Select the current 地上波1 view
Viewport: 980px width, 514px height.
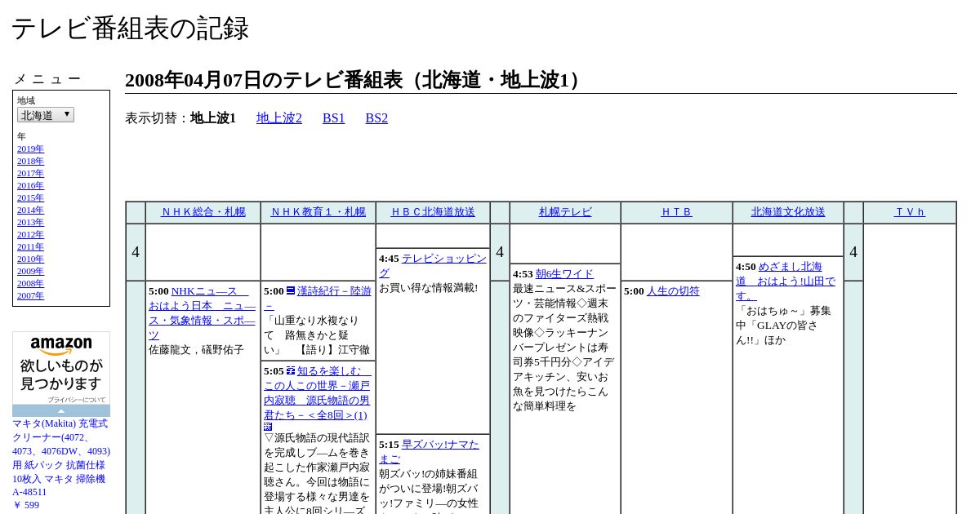tap(213, 118)
